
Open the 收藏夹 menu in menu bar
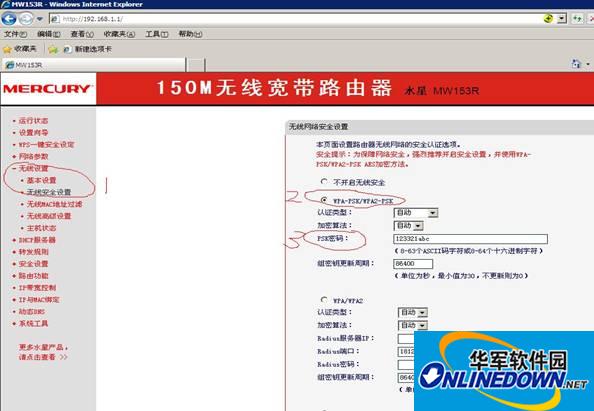click(119, 34)
